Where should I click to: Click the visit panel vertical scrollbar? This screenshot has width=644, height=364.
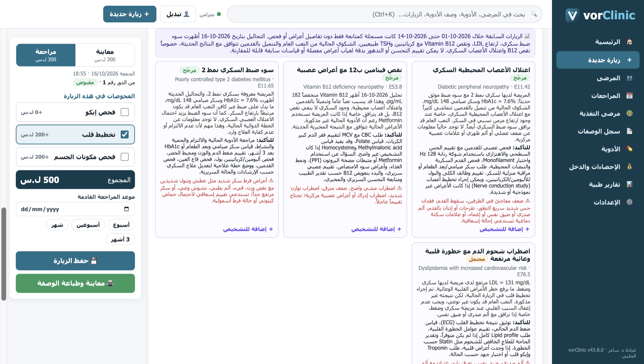[x=4, y=254]
